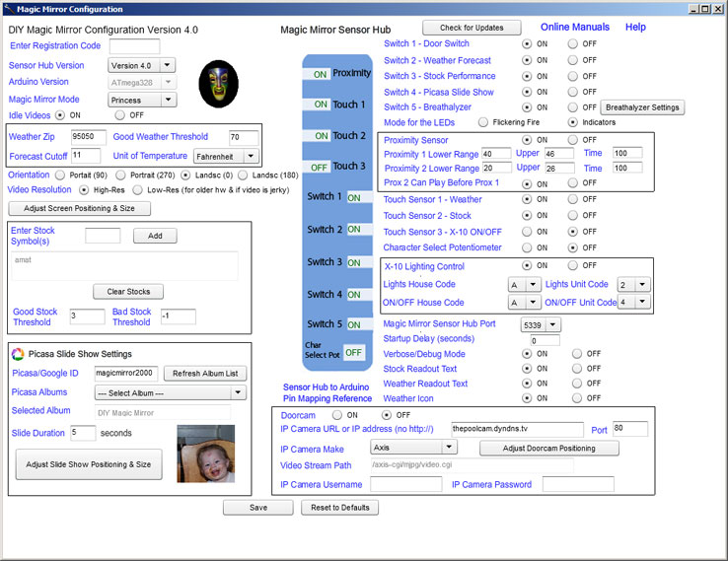Open the Help link
The height and width of the screenshot is (561, 728).
[x=635, y=27]
